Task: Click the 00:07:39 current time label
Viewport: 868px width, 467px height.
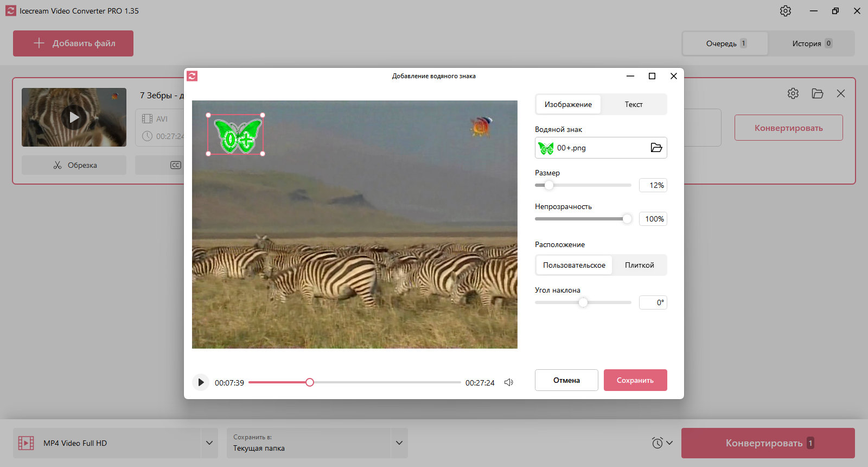Action: coord(229,383)
